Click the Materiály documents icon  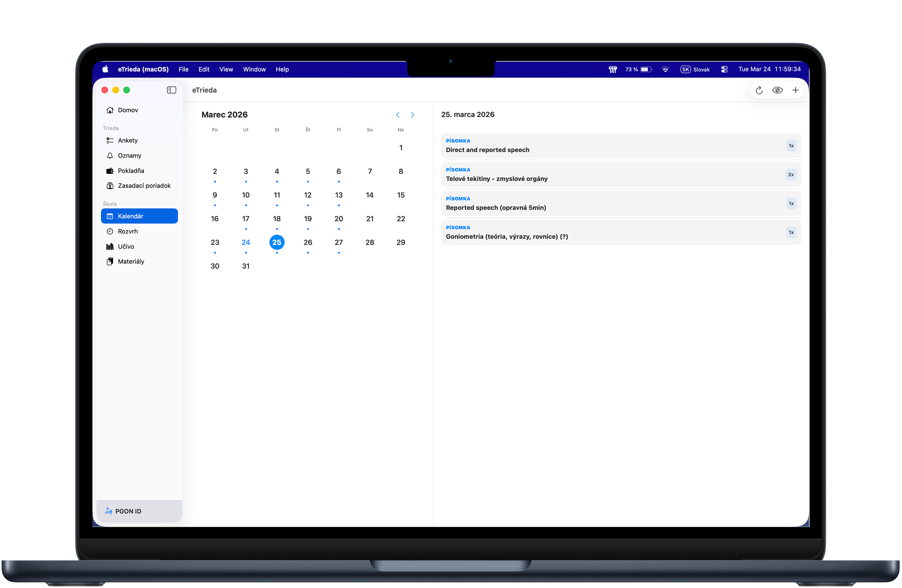click(x=110, y=262)
